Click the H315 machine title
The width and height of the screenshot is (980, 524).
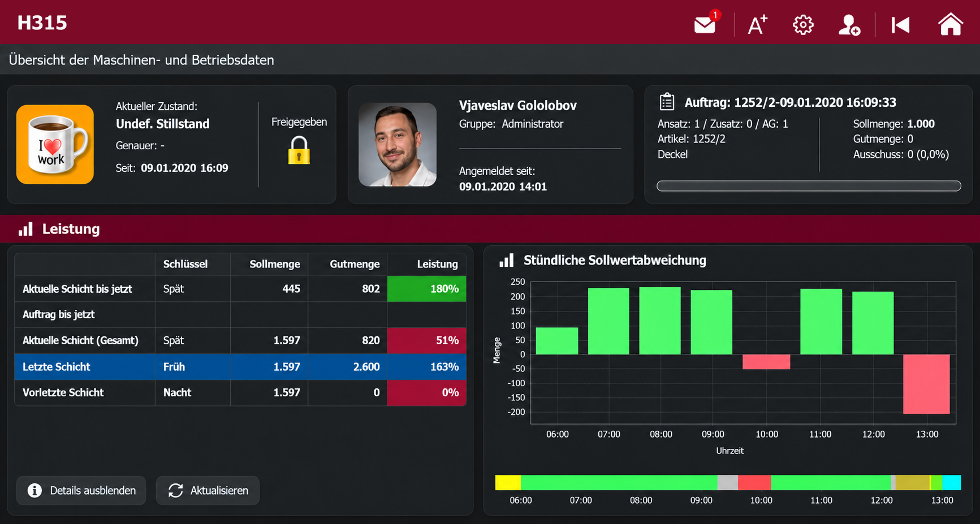point(42,23)
